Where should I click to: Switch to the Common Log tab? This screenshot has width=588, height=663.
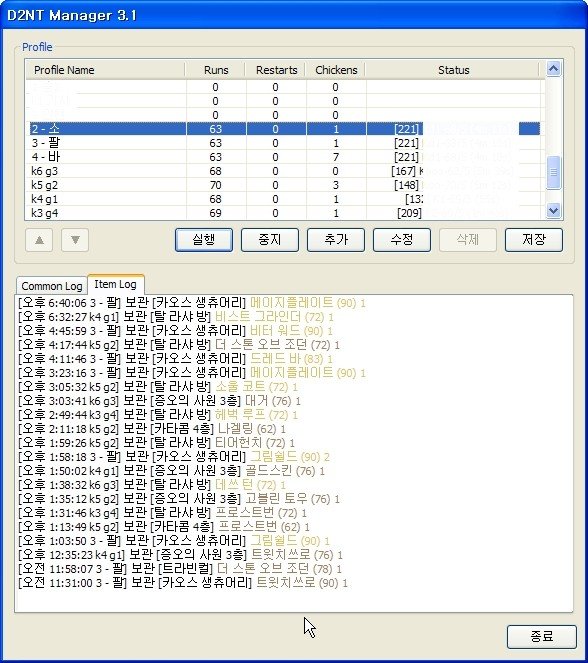(52, 286)
